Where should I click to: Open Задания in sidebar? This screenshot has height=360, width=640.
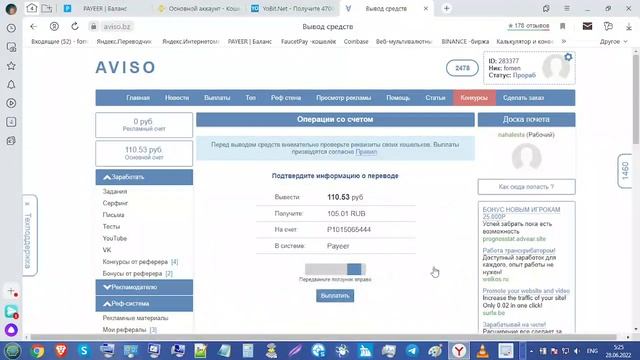coord(115,191)
